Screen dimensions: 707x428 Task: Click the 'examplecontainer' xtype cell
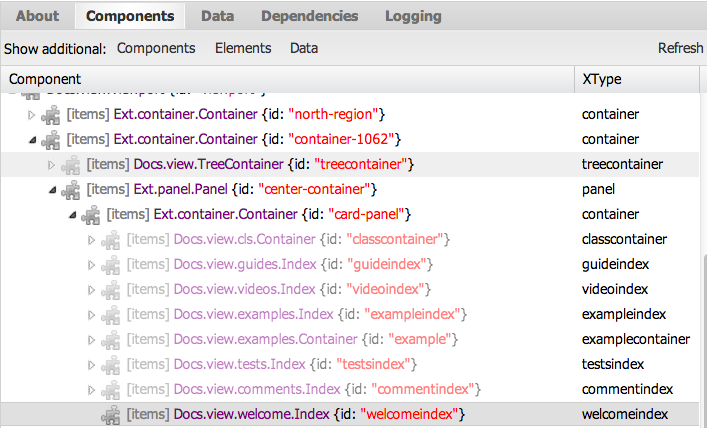coord(636,340)
